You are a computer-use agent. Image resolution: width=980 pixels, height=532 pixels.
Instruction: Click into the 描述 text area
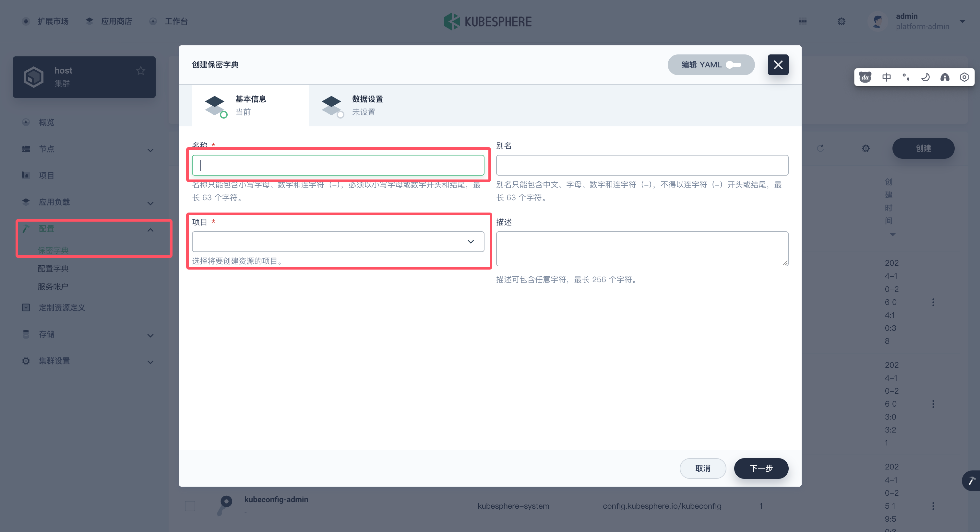coord(642,249)
